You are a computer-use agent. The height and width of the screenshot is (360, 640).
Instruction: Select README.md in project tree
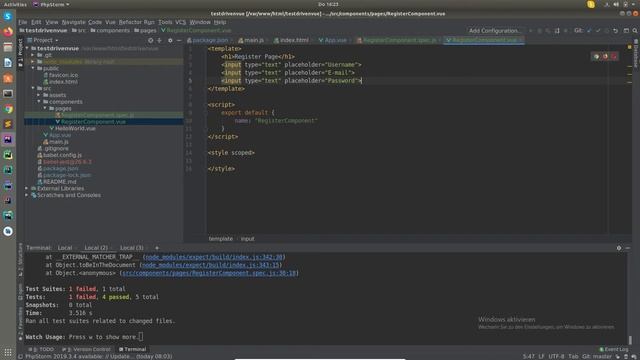(60, 182)
